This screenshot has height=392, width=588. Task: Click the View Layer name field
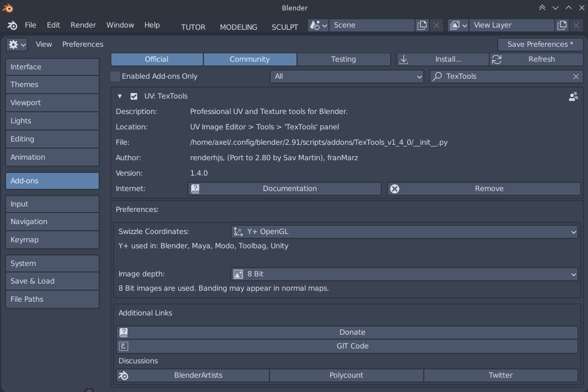tap(512, 25)
